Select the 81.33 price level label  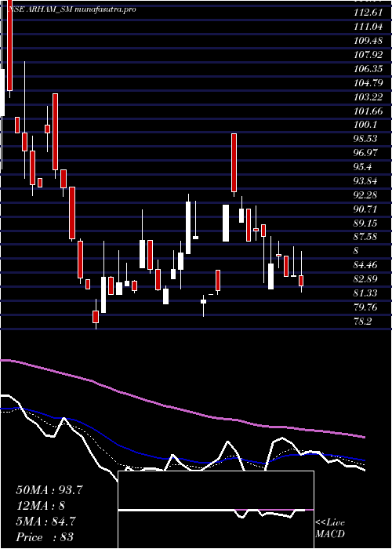pos(365,293)
